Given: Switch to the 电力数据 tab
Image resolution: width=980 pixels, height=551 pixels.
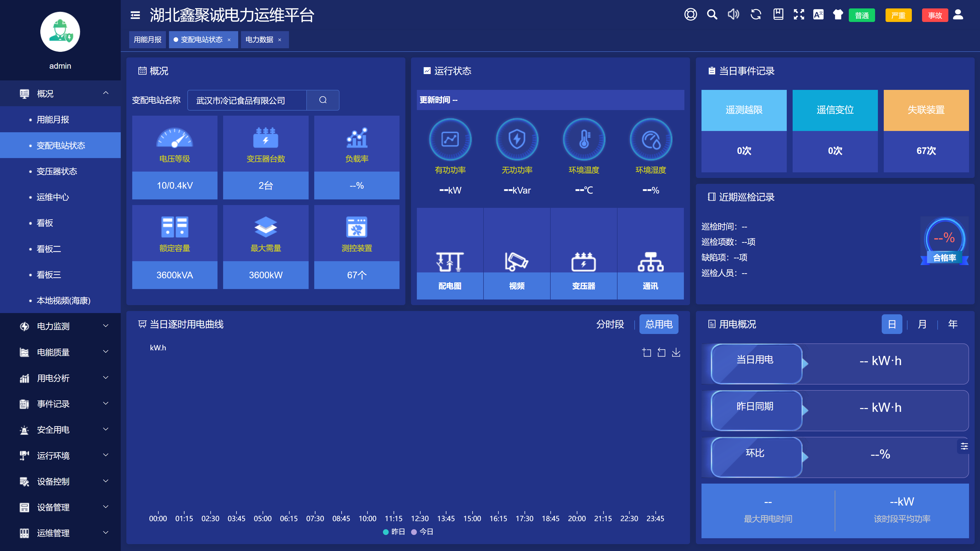Looking at the screenshot, I should tap(259, 40).
